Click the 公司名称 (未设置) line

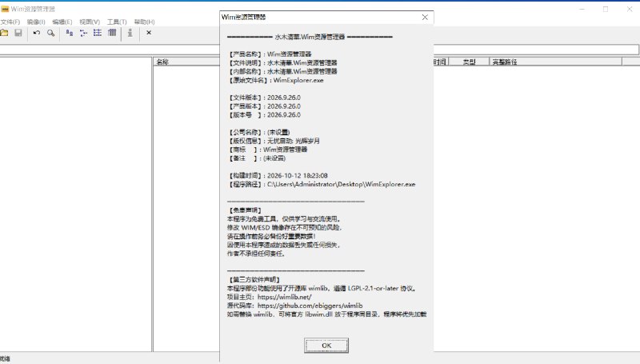tap(258, 132)
